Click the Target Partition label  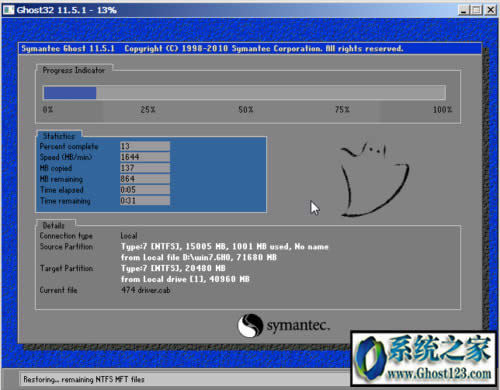(66, 268)
